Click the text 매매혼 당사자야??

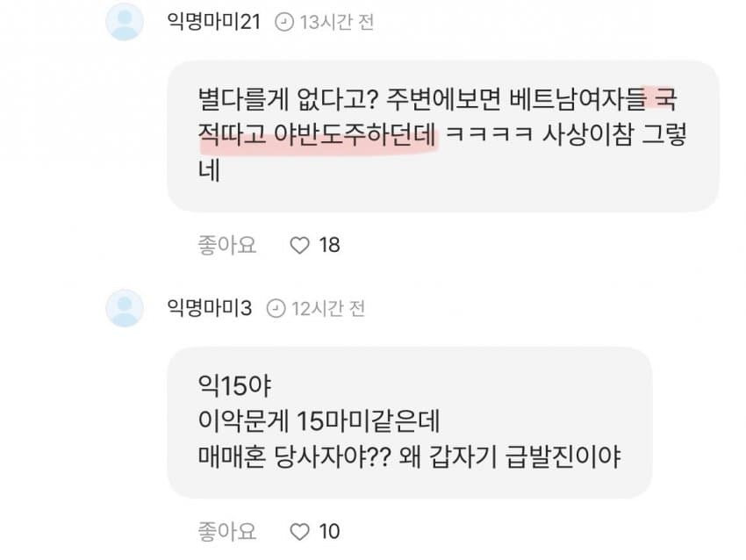tap(294, 456)
